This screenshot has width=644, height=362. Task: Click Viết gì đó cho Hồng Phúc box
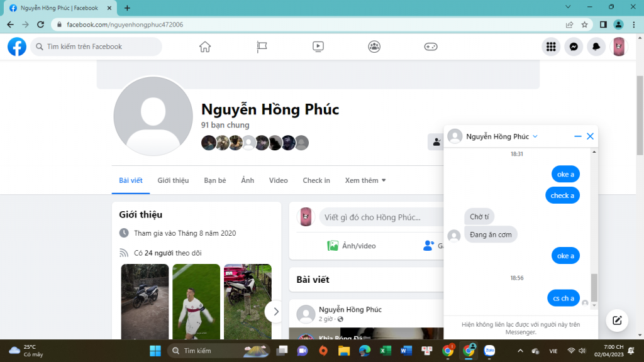(382, 217)
